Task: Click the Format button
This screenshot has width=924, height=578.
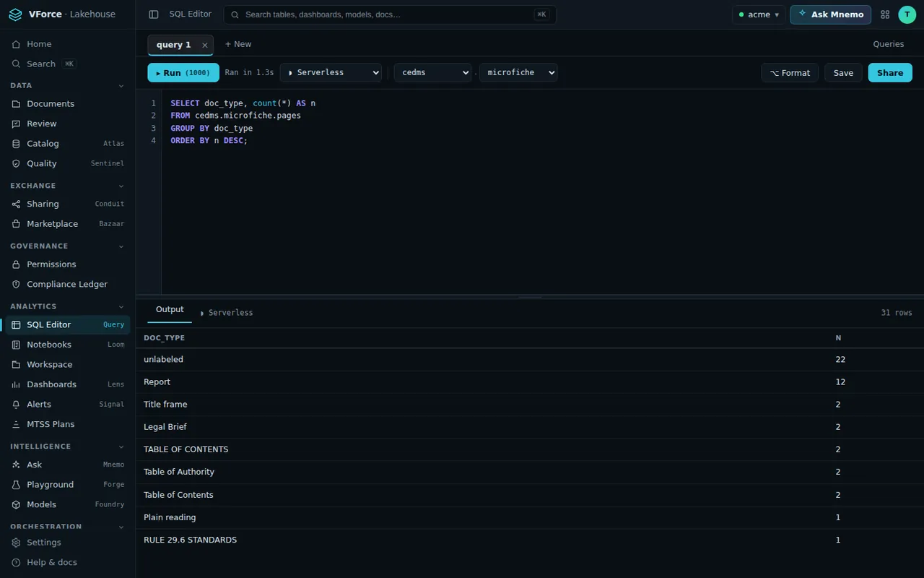Action: point(790,72)
